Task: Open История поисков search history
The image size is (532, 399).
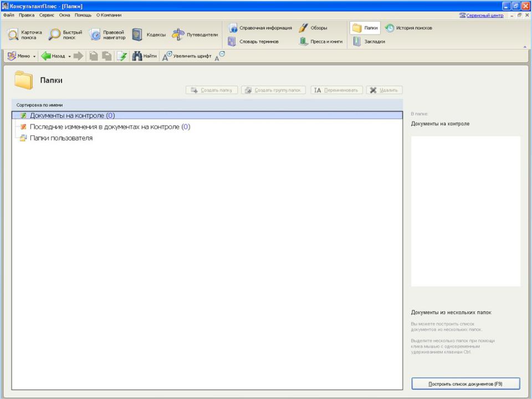Action: (x=408, y=28)
